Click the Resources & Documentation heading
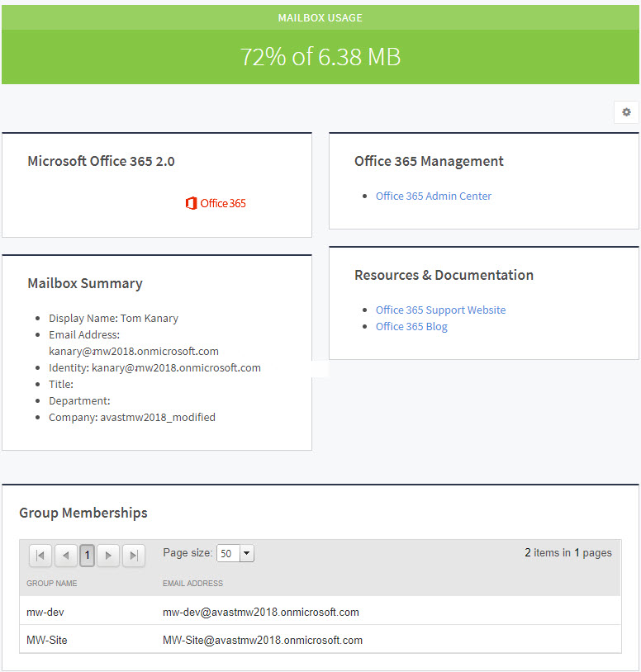The width and height of the screenshot is (641, 672). pyautogui.click(x=444, y=275)
